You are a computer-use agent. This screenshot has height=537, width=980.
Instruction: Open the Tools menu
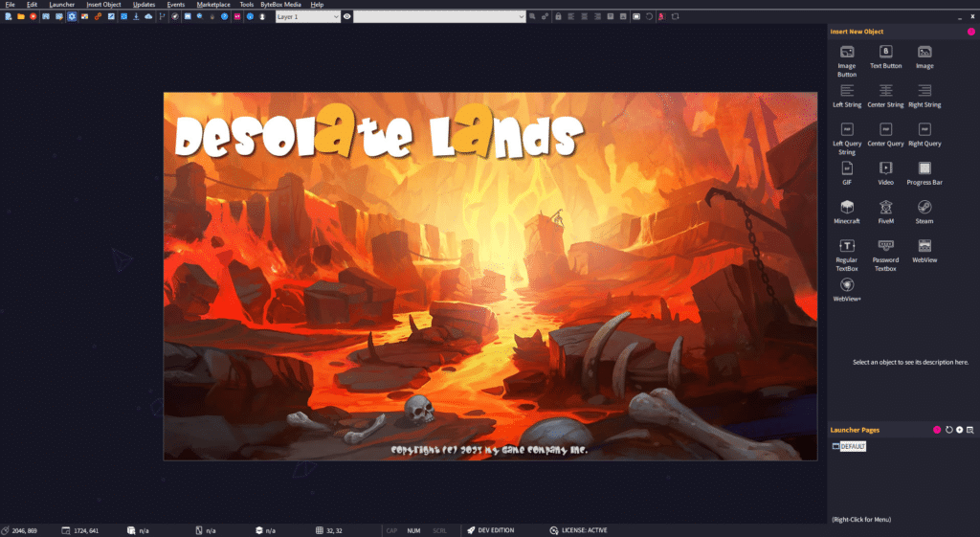246,5
